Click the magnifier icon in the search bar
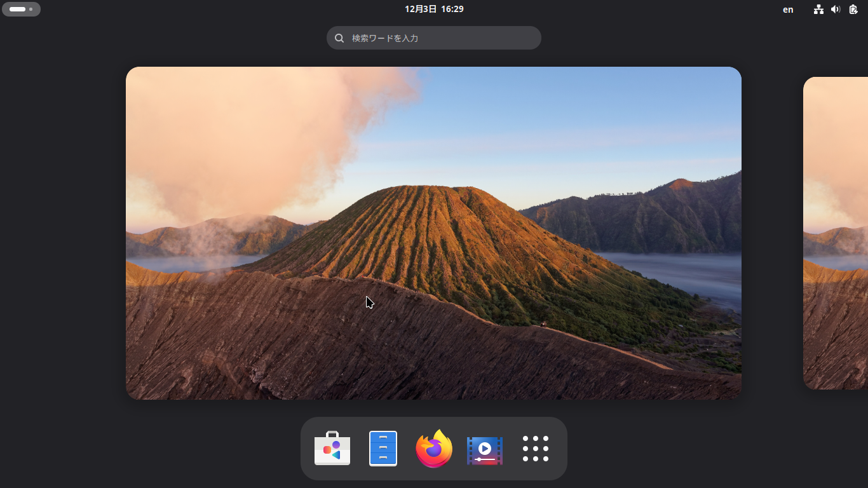The width and height of the screenshot is (868, 488). pyautogui.click(x=339, y=38)
